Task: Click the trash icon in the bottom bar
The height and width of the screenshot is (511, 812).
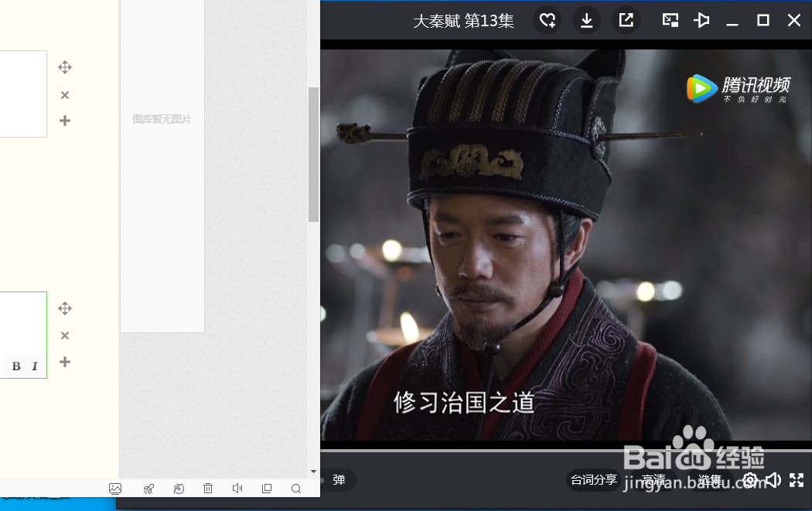Action: (x=208, y=489)
